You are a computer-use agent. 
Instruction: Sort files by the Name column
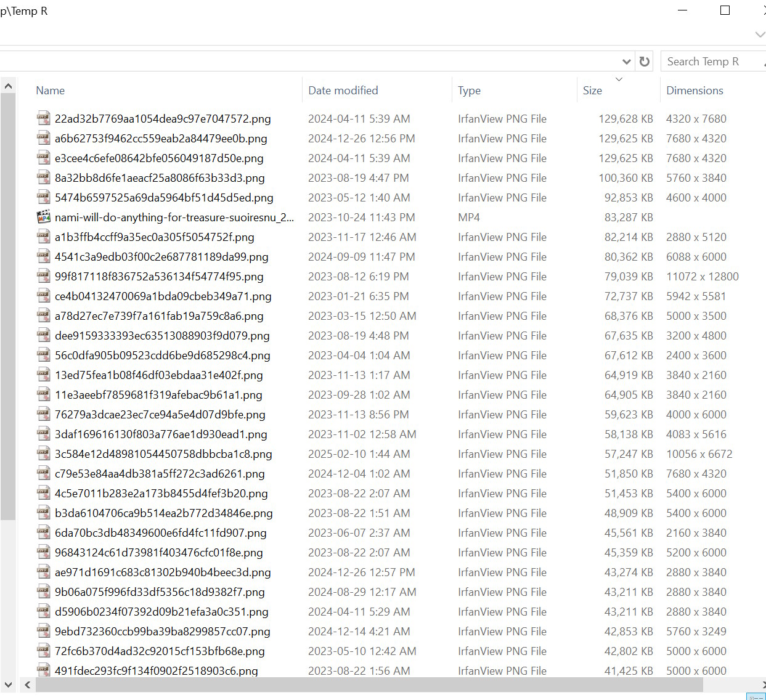[x=51, y=91]
